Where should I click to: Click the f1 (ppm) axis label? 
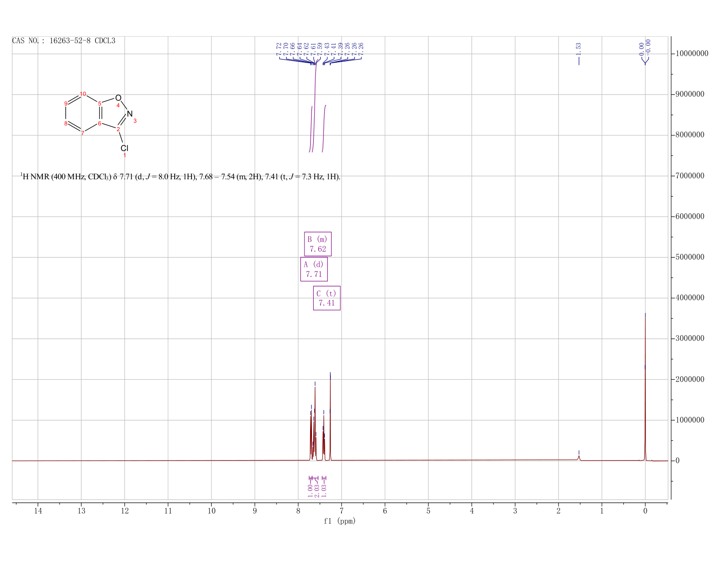[x=340, y=521]
